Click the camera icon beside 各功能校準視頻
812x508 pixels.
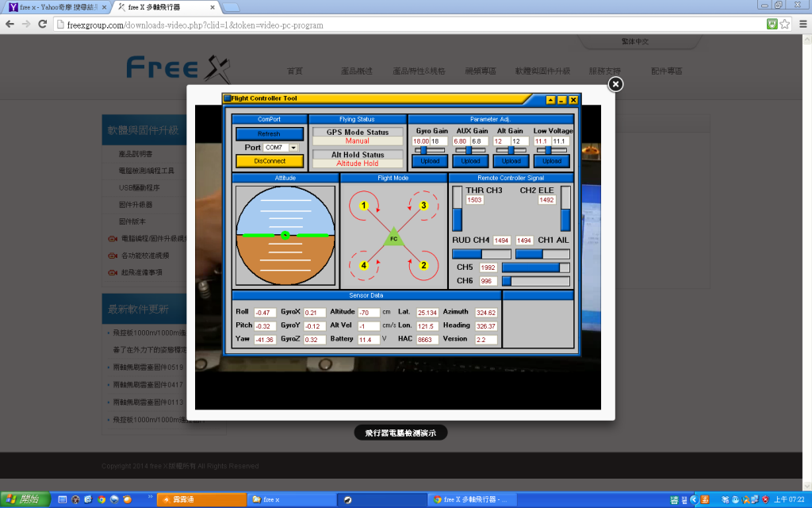tap(113, 256)
